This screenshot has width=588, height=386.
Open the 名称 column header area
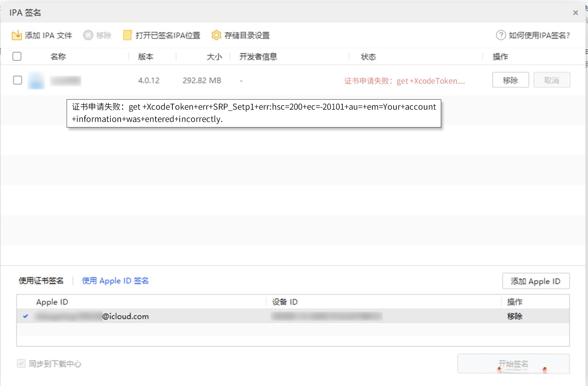tap(58, 56)
